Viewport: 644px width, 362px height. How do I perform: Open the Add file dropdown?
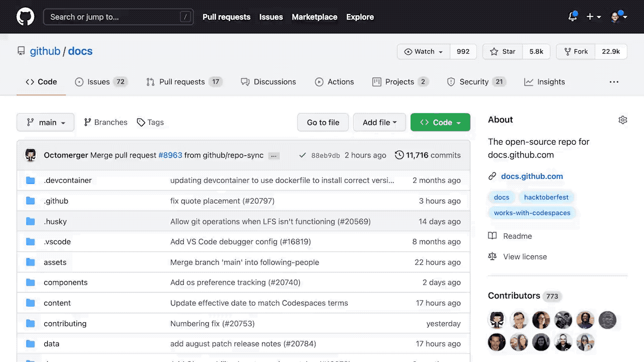(x=379, y=122)
